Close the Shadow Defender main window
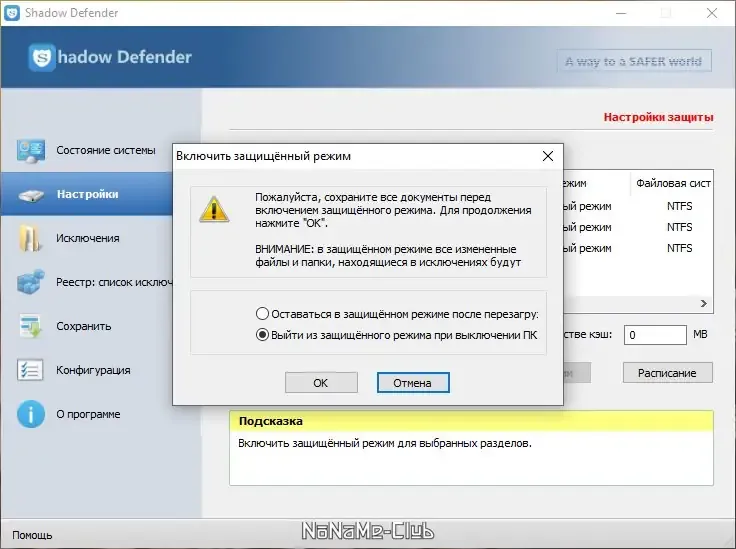This screenshot has width=736, height=549. [x=712, y=13]
